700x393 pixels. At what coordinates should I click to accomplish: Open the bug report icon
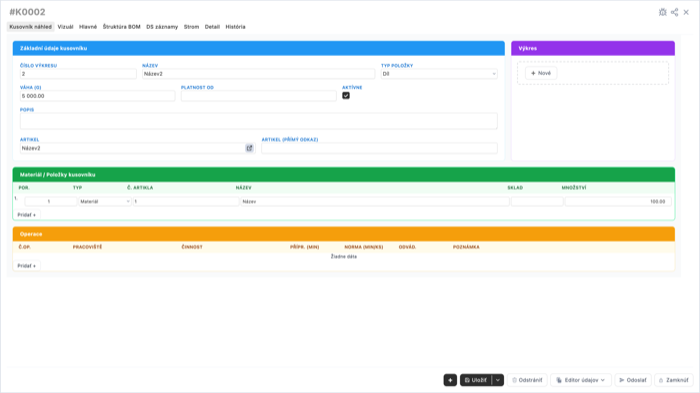click(x=662, y=12)
